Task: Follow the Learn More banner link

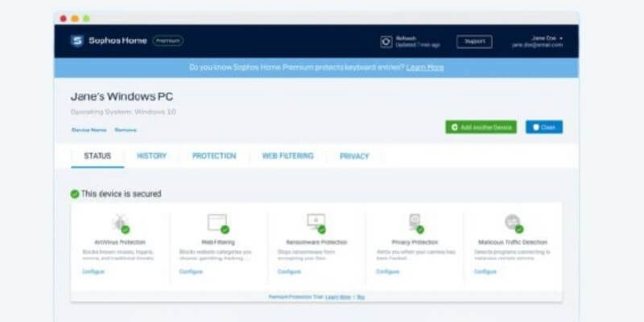Action: click(x=425, y=68)
